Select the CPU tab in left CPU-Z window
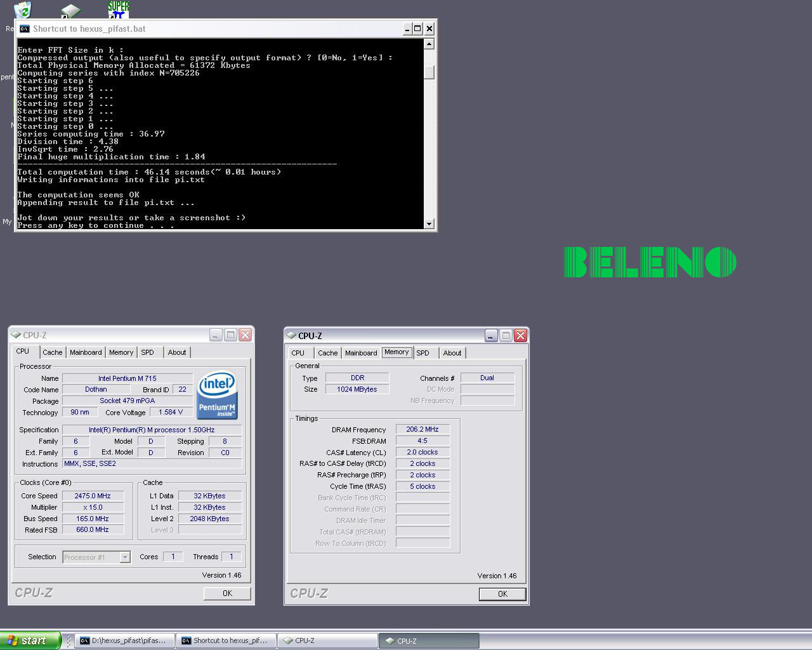812x650 pixels. pyautogui.click(x=23, y=351)
